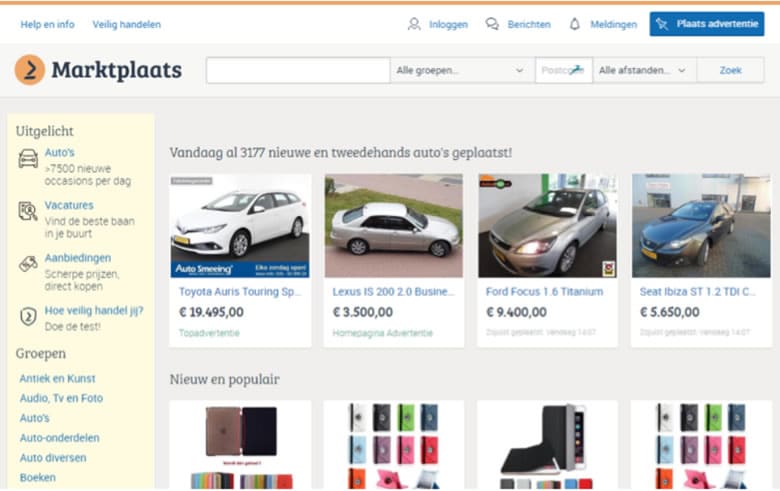
Task: Select Auto's under Groepen list
Action: coord(34,418)
